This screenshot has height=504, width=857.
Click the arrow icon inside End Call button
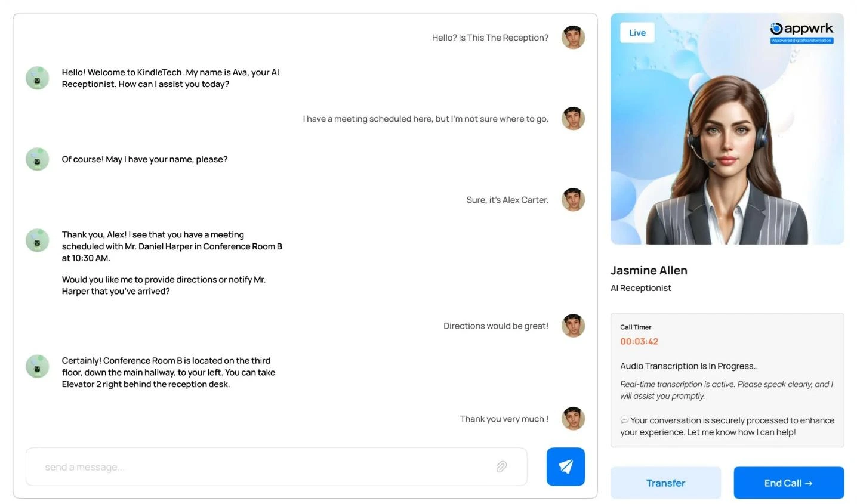(810, 483)
